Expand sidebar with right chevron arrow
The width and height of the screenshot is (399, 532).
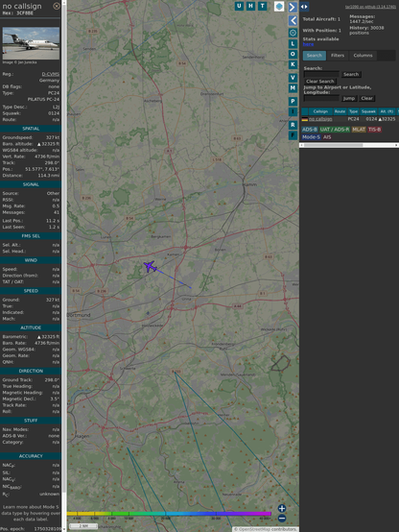pyautogui.click(x=293, y=7)
